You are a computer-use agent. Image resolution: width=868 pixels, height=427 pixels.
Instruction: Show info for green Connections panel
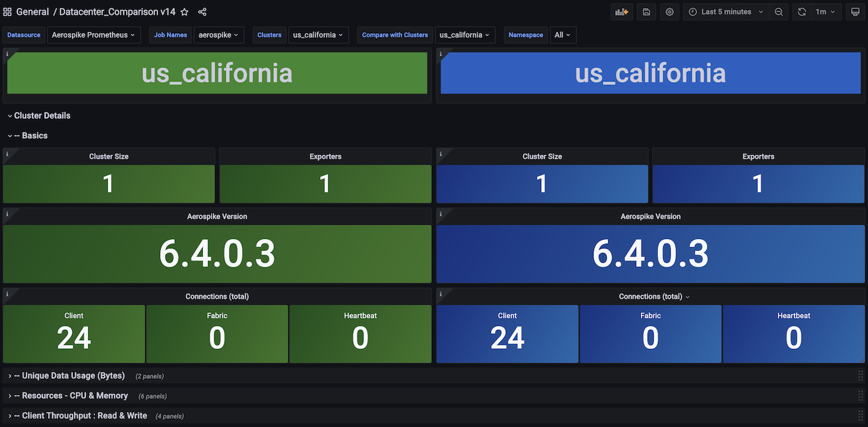7,293
